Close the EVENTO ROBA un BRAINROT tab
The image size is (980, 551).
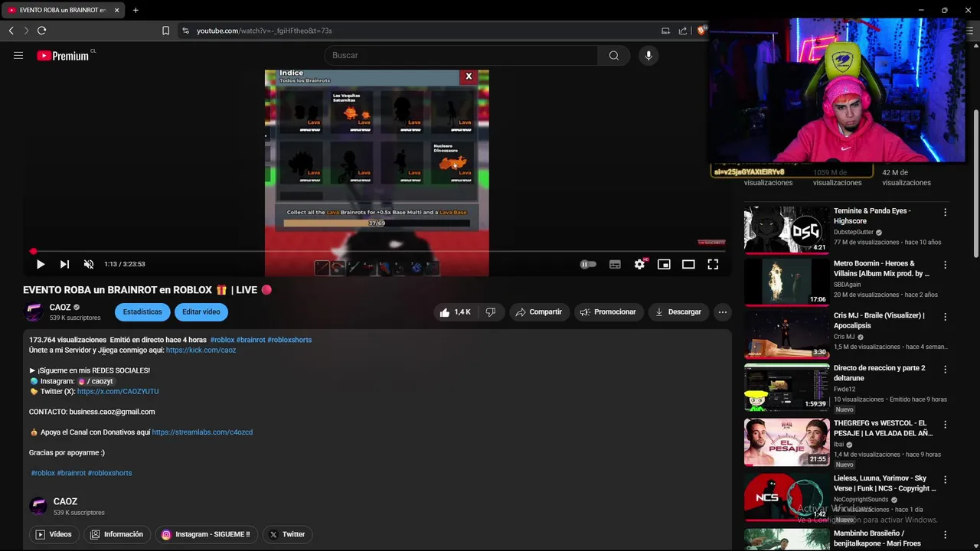coord(117,10)
